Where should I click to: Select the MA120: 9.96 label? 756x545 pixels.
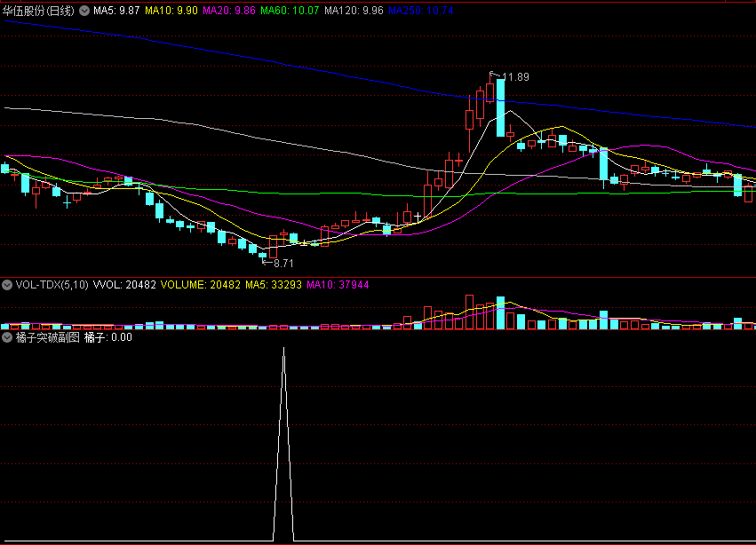(x=354, y=11)
